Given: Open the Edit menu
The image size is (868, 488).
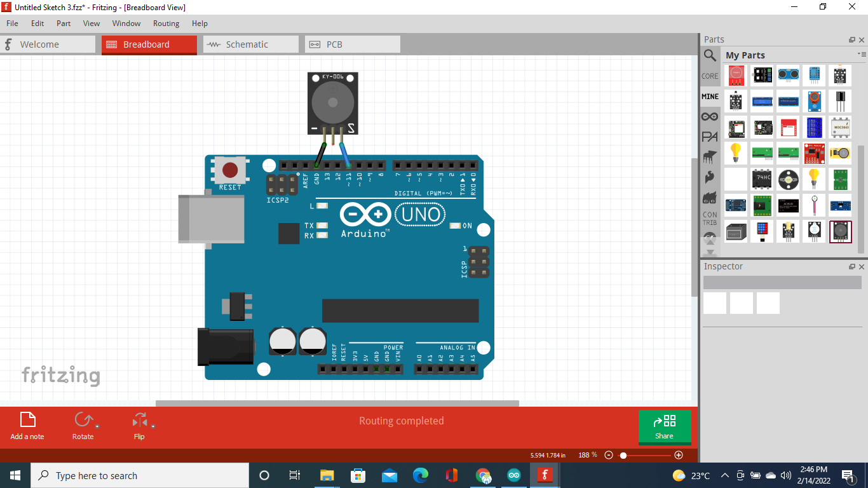Looking at the screenshot, I should pos(37,24).
